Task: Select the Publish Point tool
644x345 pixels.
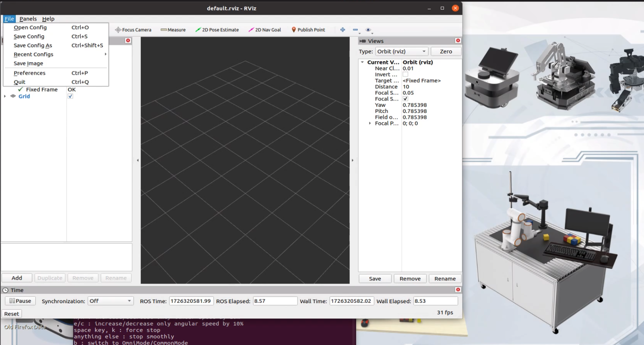Action: pos(308,30)
